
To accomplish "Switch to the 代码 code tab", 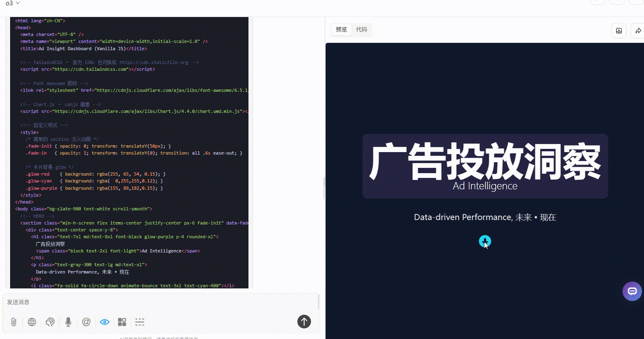I will point(362,30).
